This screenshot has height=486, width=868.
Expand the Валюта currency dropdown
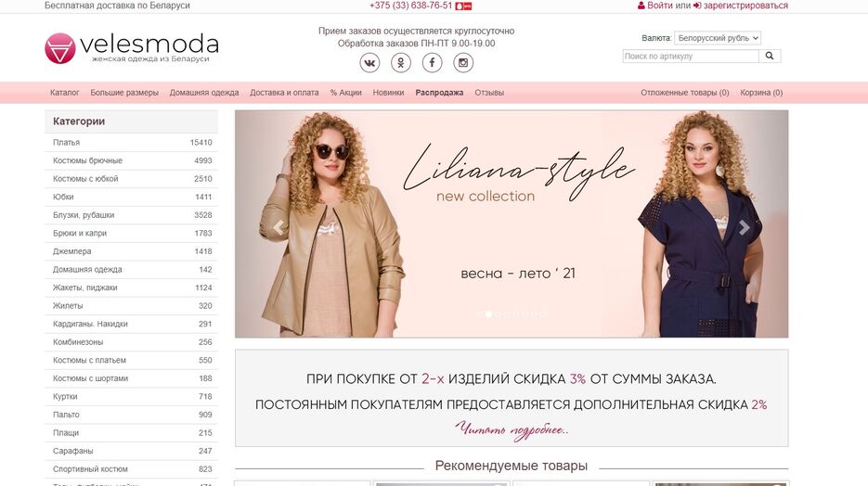click(x=718, y=38)
